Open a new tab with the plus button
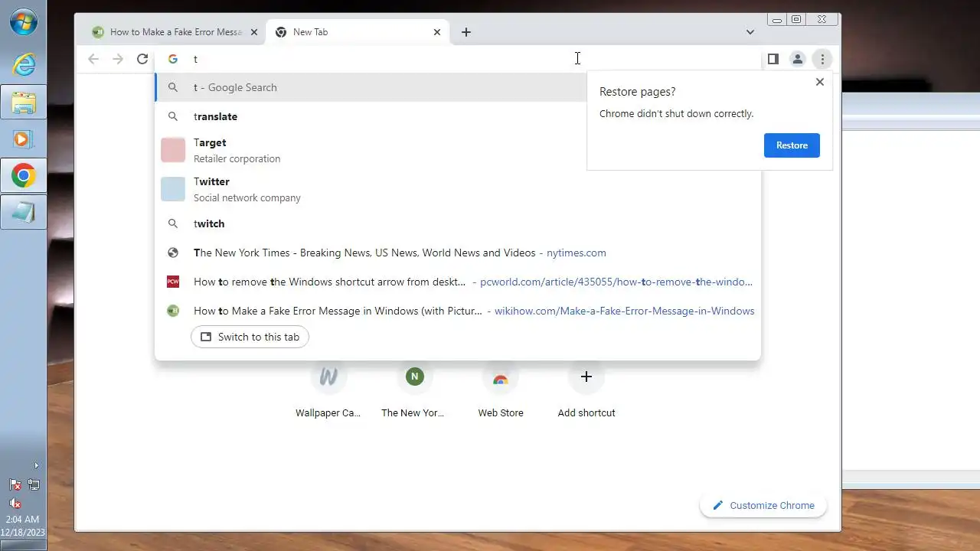The image size is (980, 551). pyautogui.click(x=466, y=32)
